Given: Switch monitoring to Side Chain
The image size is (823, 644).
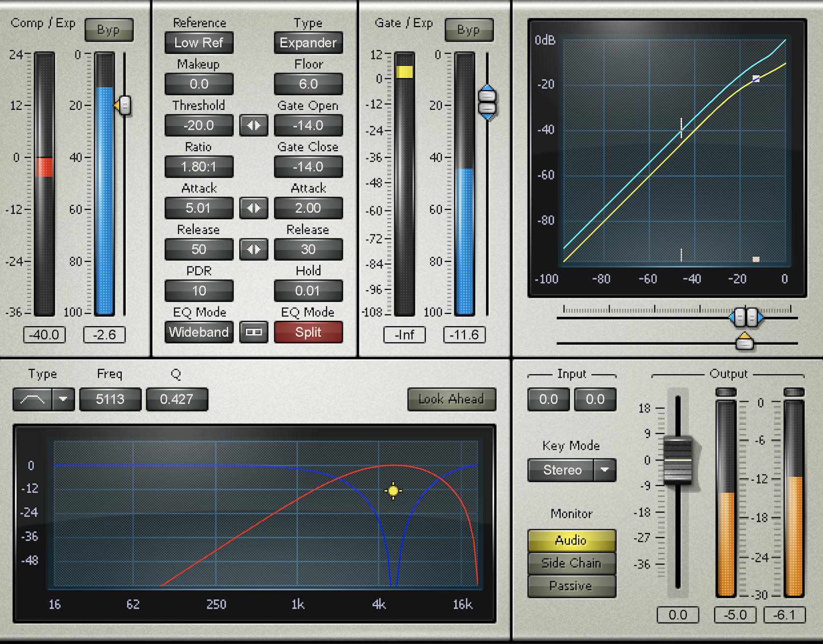Looking at the screenshot, I should tap(571, 563).
